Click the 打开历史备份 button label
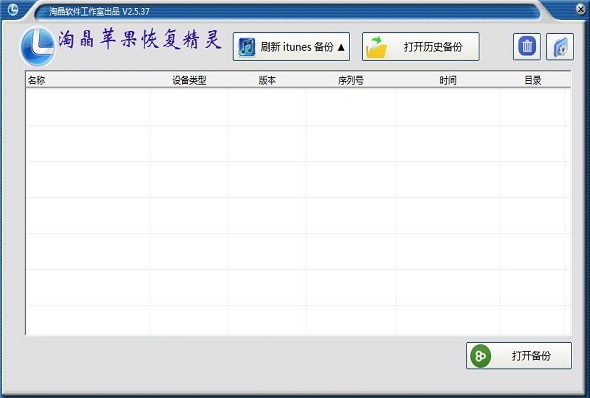 tap(433, 47)
